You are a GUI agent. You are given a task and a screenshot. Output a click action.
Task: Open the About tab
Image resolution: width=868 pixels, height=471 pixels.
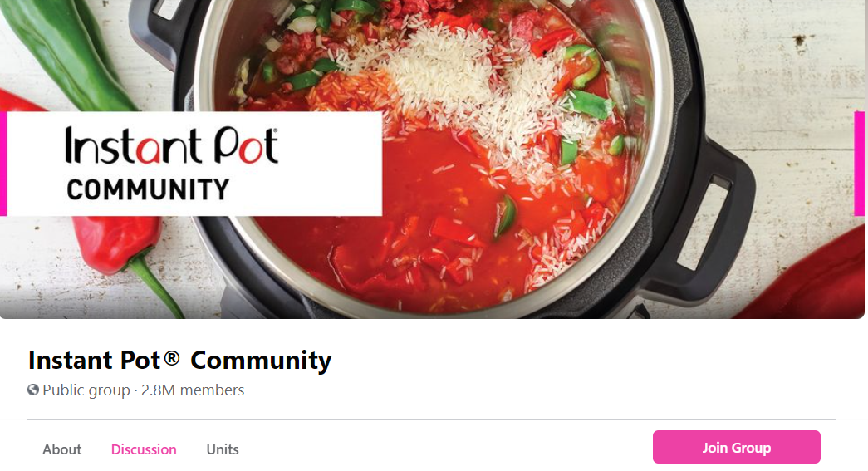62,449
